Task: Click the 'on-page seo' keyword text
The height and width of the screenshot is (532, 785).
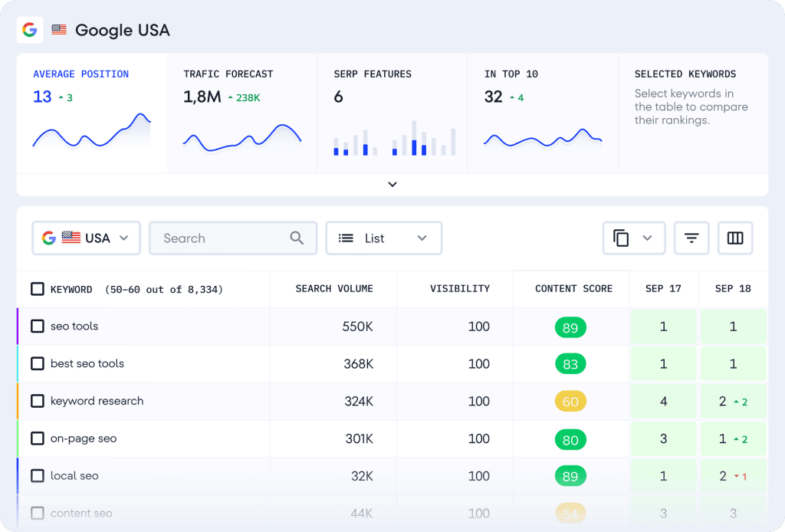Action: click(83, 438)
